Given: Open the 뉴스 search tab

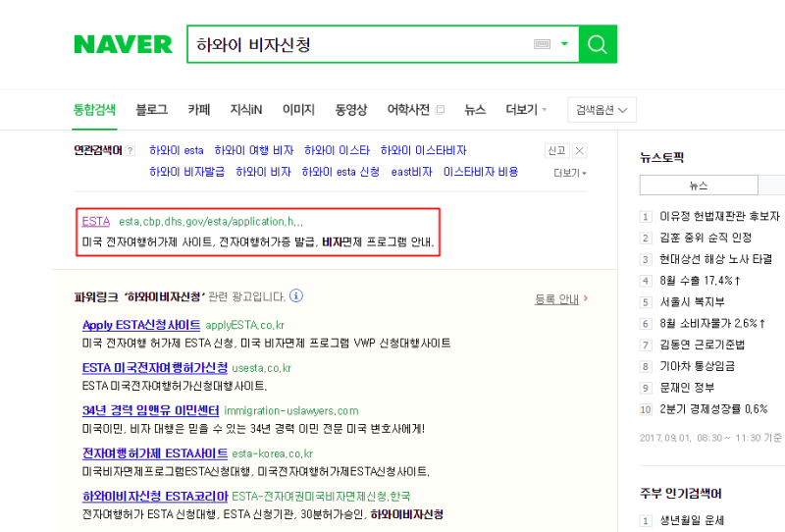Looking at the screenshot, I should coord(475,109).
